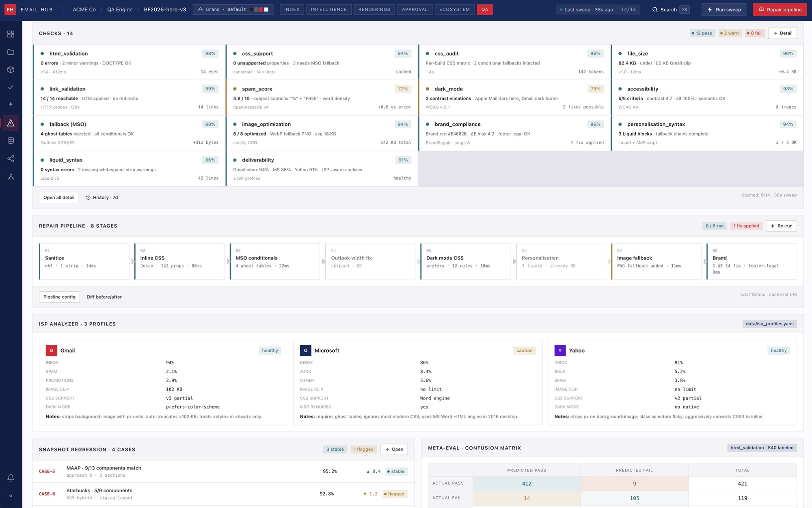Select the MSO conditionals pipeline stage
Image resolution: width=812 pixels, height=508 pixels.
pyautogui.click(x=275, y=261)
